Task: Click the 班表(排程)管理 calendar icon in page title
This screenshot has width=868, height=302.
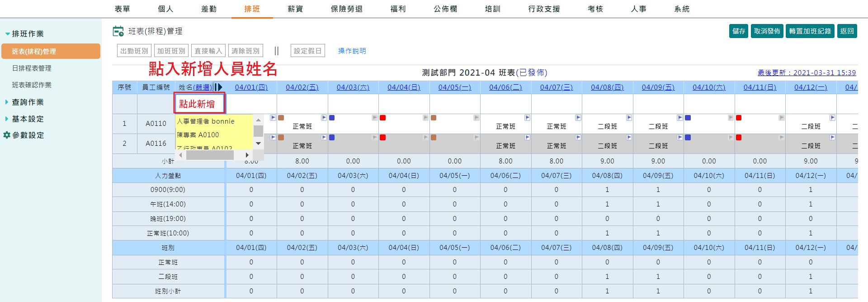Action: click(x=118, y=31)
